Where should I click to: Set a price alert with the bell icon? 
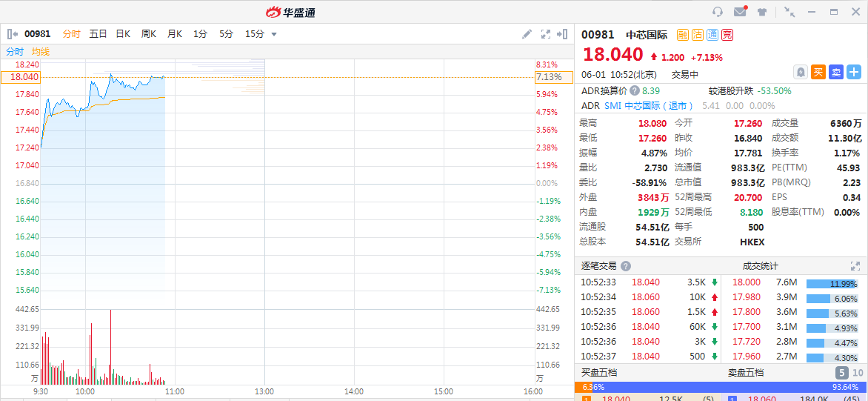800,72
